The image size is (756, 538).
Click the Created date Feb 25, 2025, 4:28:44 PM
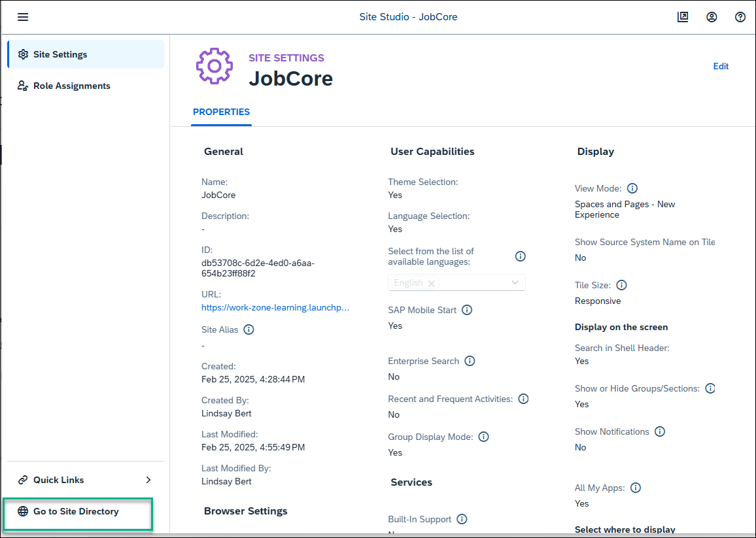(253, 379)
